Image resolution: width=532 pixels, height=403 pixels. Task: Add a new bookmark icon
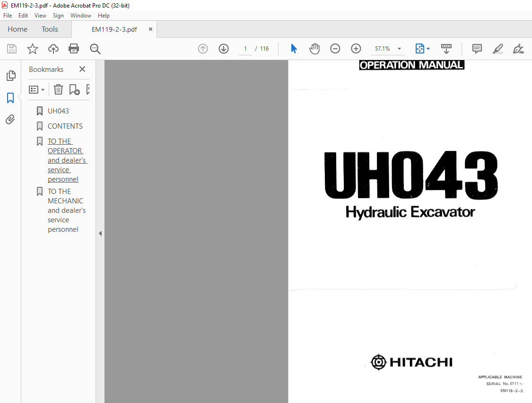pos(74,89)
